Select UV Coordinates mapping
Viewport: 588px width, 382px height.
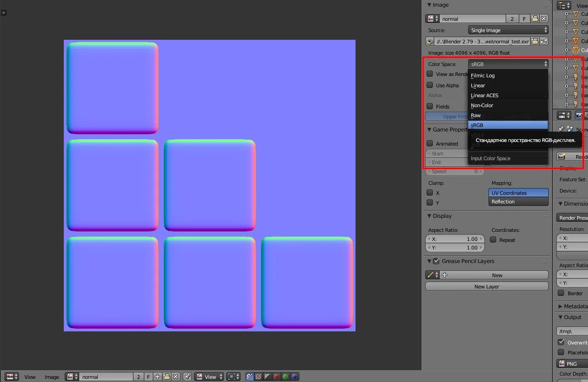[x=519, y=193]
